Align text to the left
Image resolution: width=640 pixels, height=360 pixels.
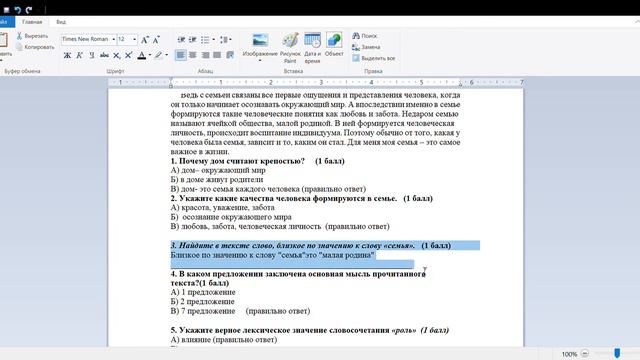tap(180, 55)
